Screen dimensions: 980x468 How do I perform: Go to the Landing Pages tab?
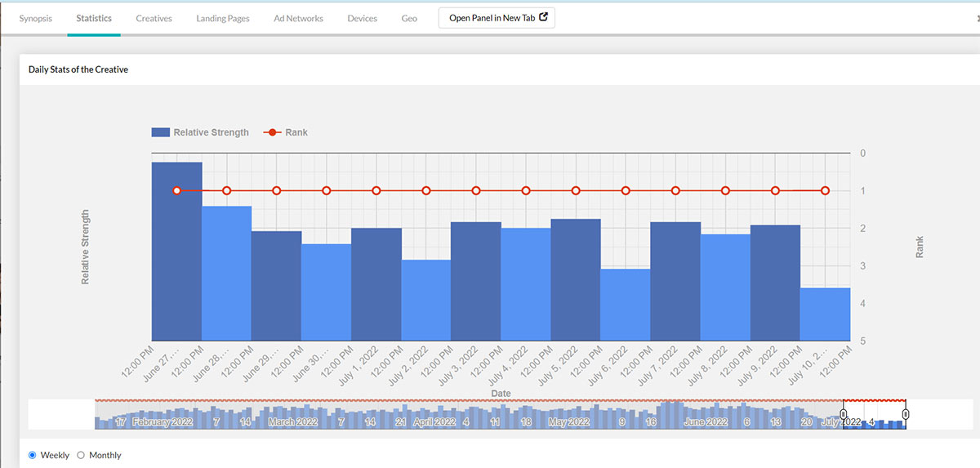[x=223, y=18]
